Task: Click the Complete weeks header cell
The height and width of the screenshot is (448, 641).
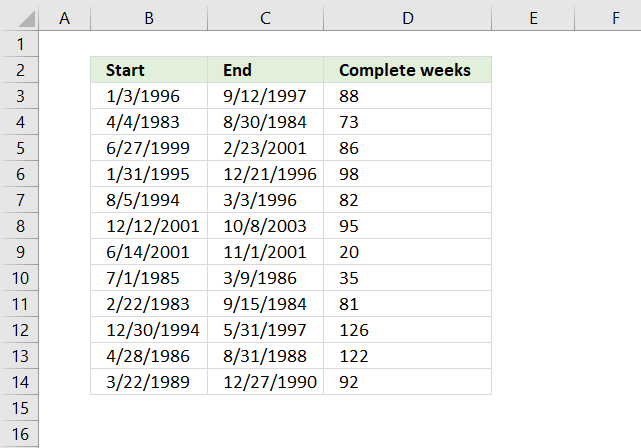Action: pos(408,70)
